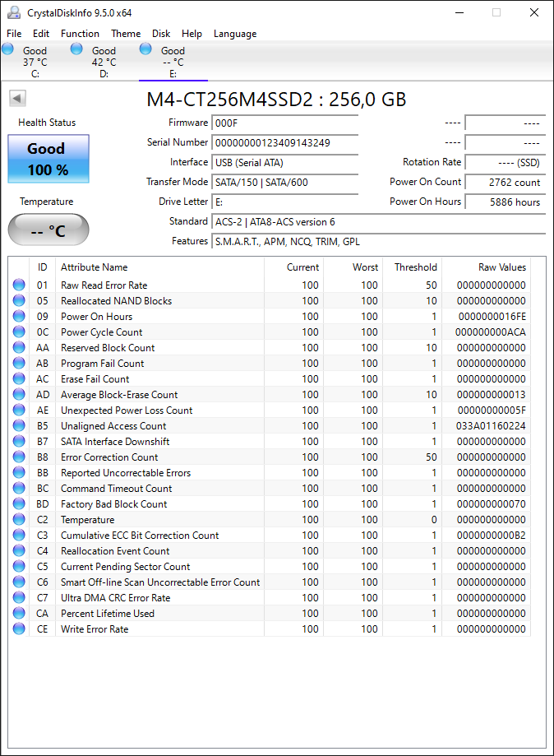This screenshot has width=554, height=756.
Task: Click the status orb for SATA Interface Downshift
Action: tap(19, 441)
